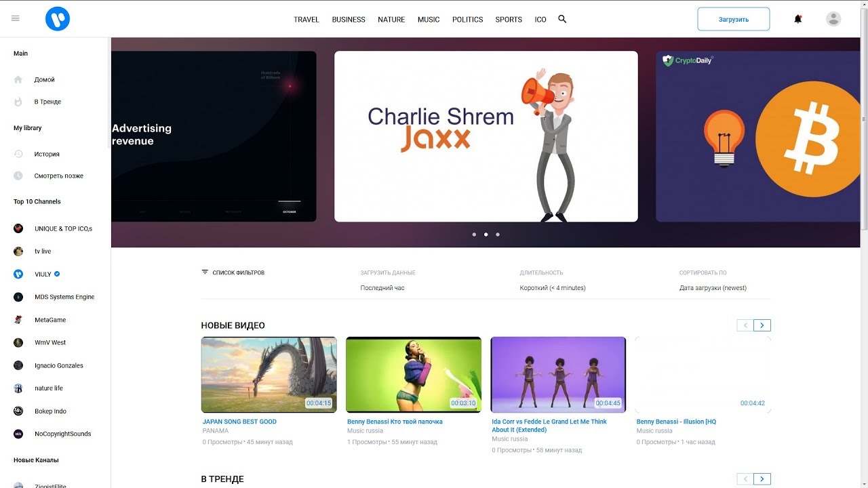
Task: Open MetaGame channel name
Action: tap(50, 320)
